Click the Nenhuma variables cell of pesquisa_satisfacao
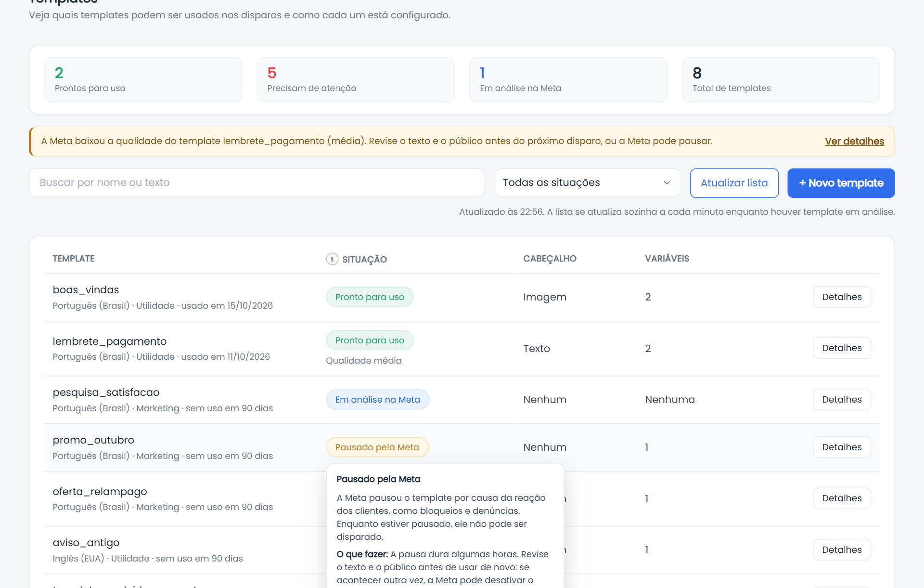 [x=670, y=399]
